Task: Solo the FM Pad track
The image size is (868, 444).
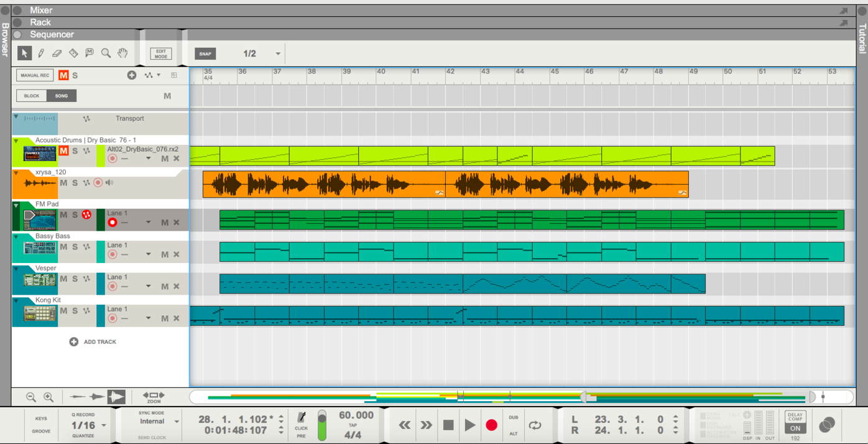Action: click(75, 215)
